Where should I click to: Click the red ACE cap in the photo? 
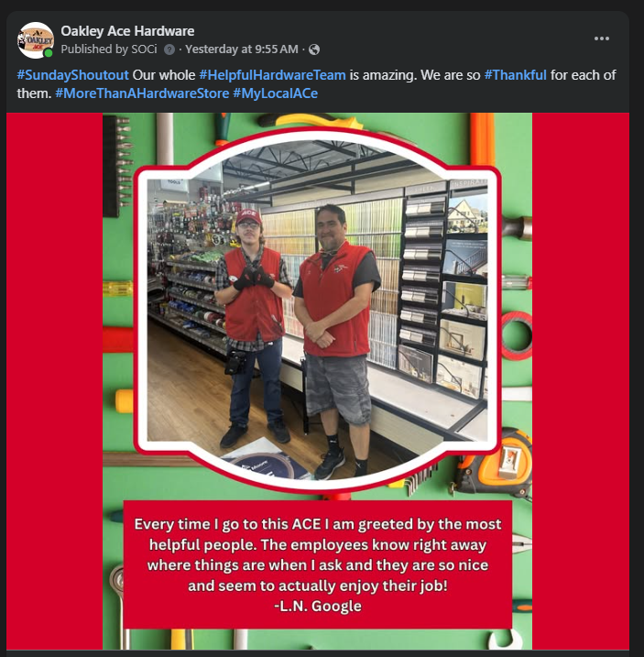click(248, 216)
